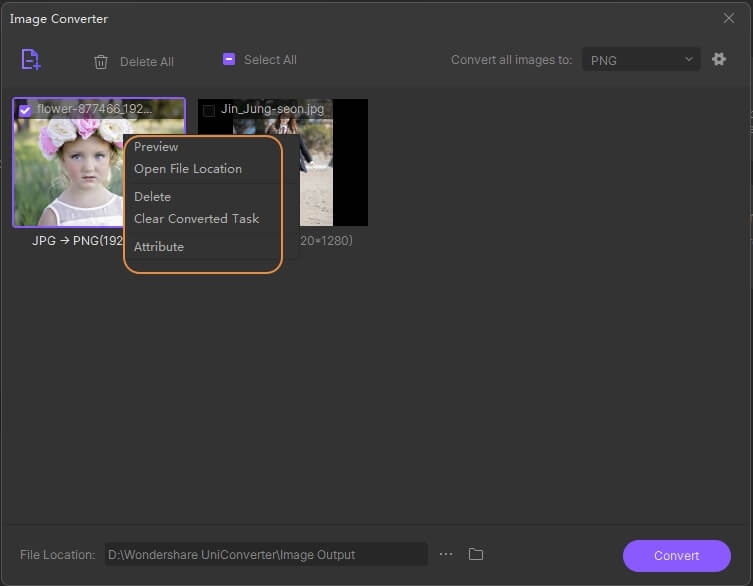Open conversion settings gear icon
Screen dimensions: 753x586
tap(718, 60)
